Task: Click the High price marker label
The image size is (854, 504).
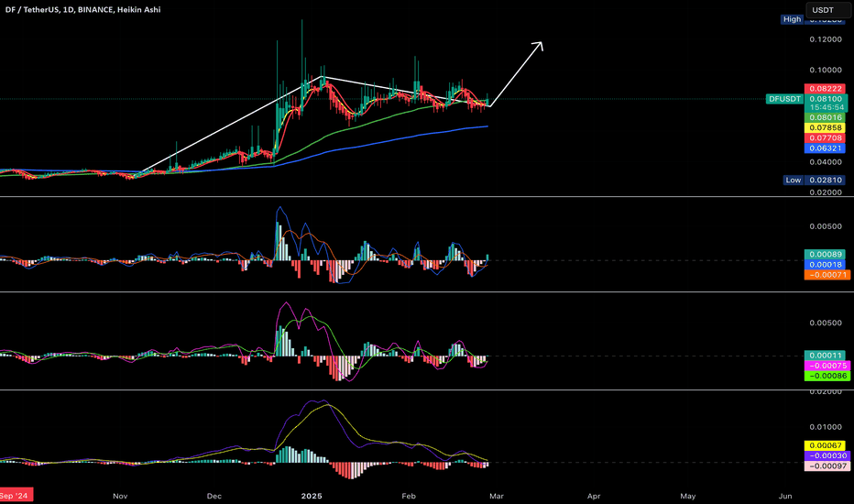Action: point(792,19)
